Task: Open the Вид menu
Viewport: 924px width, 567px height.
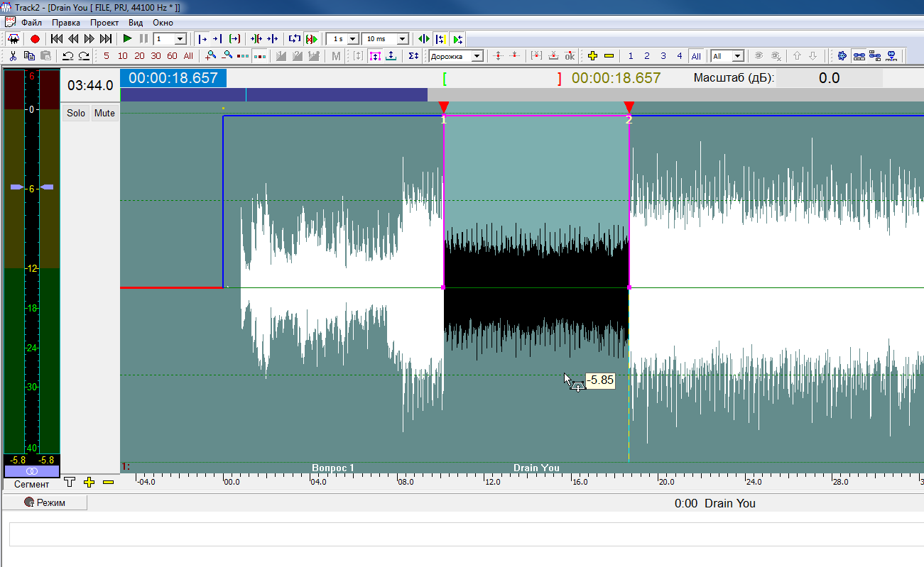Action: (x=136, y=22)
